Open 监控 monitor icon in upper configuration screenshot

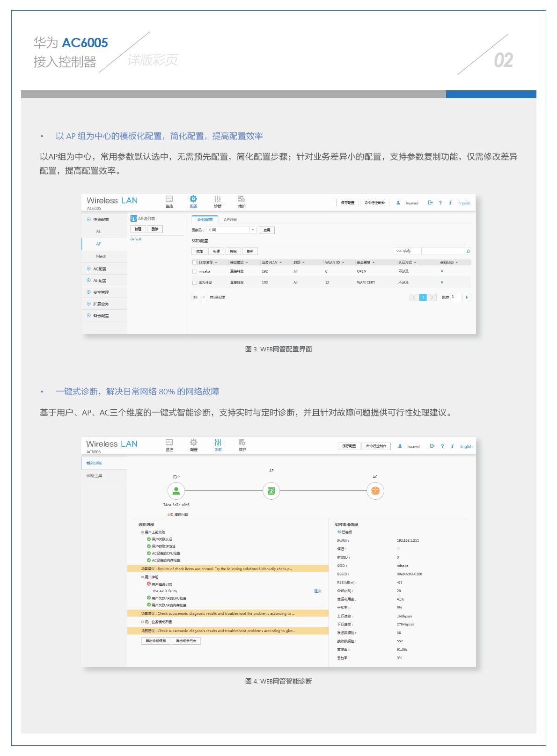pos(169,199)
